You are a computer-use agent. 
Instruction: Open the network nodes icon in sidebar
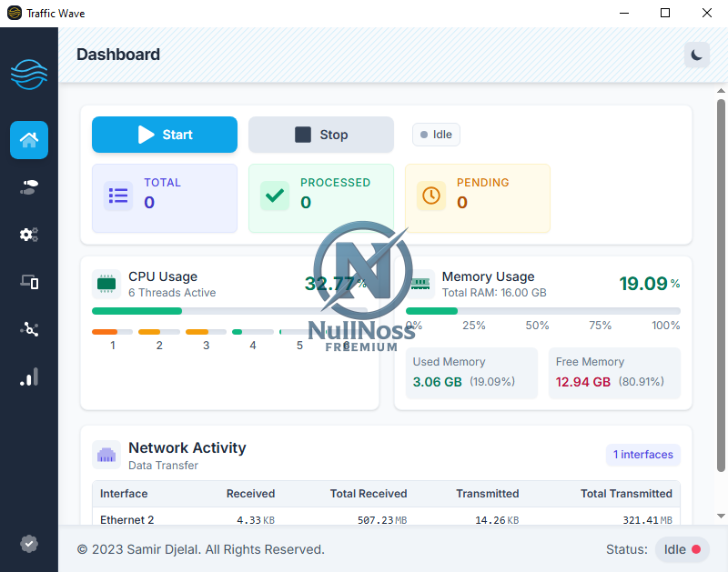28,329
